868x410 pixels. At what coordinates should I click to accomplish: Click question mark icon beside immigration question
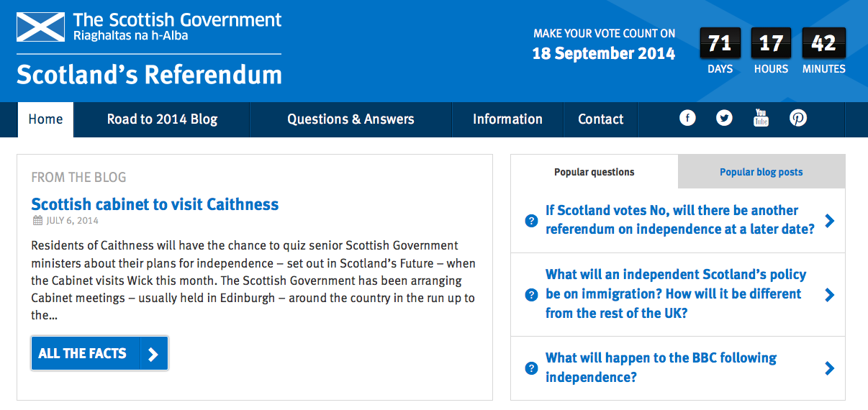point(532,295)
